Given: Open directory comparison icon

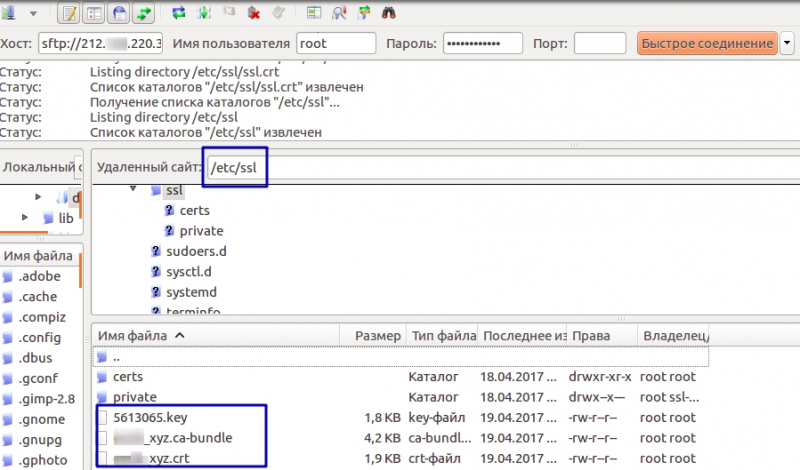Looking at the screenshot, I should (340, 14).
